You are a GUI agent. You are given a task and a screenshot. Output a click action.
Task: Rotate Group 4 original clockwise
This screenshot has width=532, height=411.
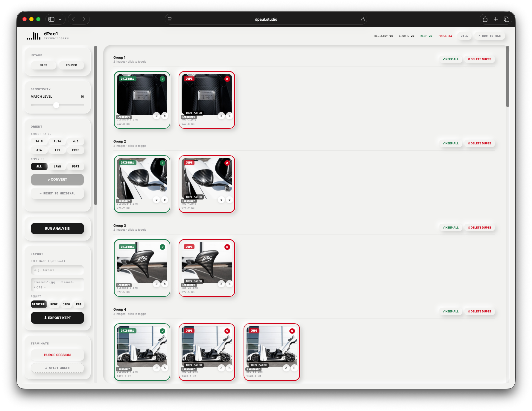(165, 368)
